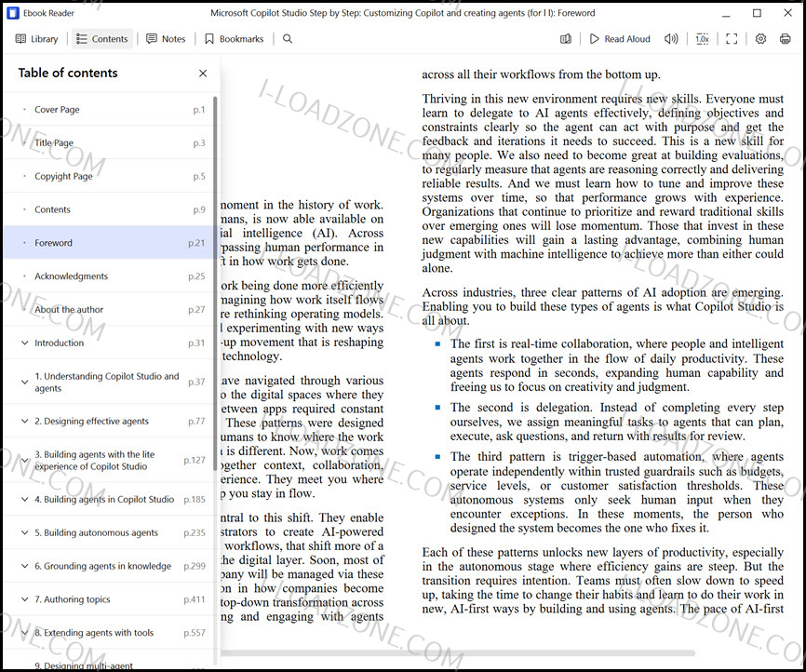806x672 pixels.
Task: Open '5. Building autonomous agents'
Action: point(96,532)
